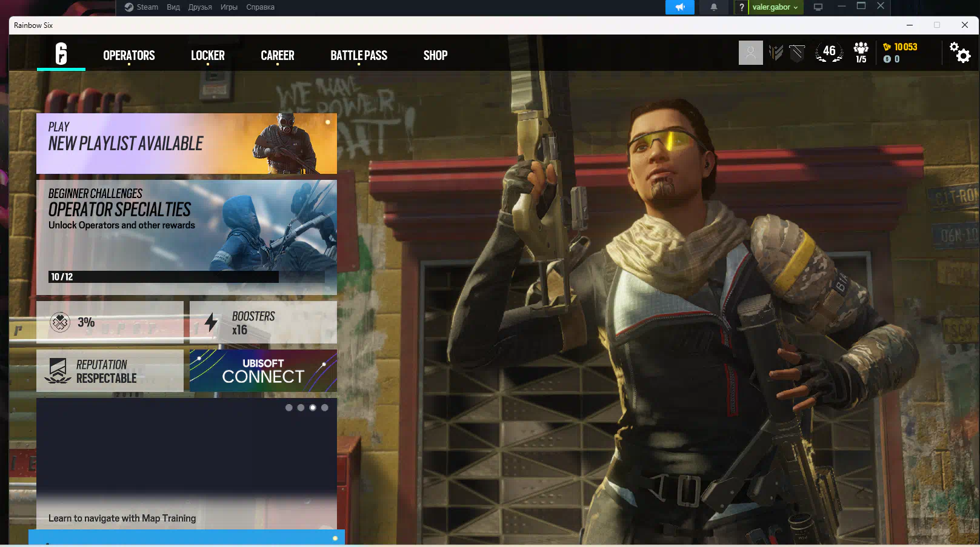
Task: Open the dark shield emblem icon
Action: 797,53
